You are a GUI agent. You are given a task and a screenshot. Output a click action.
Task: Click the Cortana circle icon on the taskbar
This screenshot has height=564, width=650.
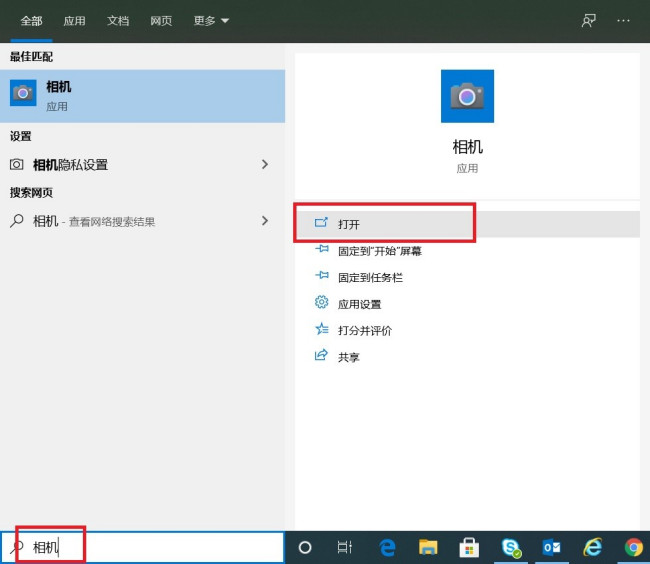click(x=305, y=547)
